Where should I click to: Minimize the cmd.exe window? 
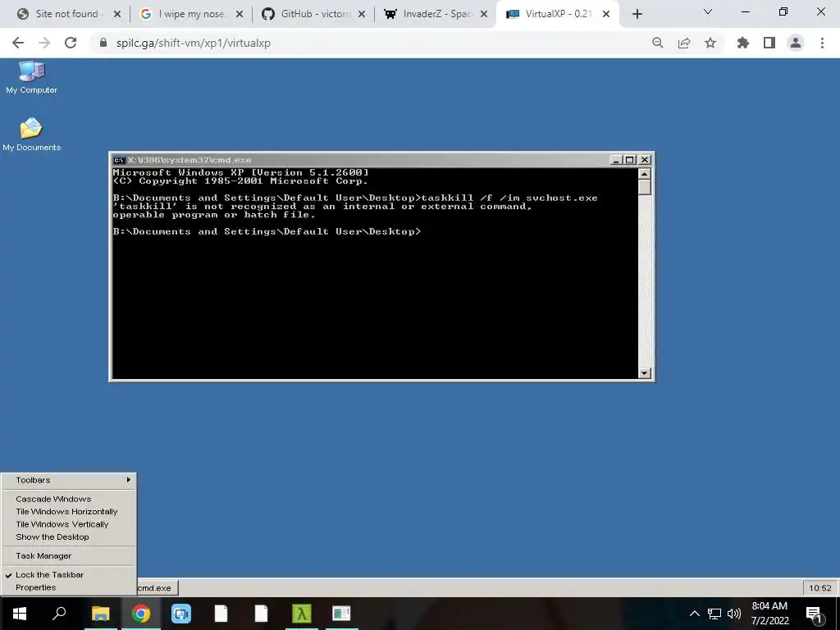click(x=616, y=160)
